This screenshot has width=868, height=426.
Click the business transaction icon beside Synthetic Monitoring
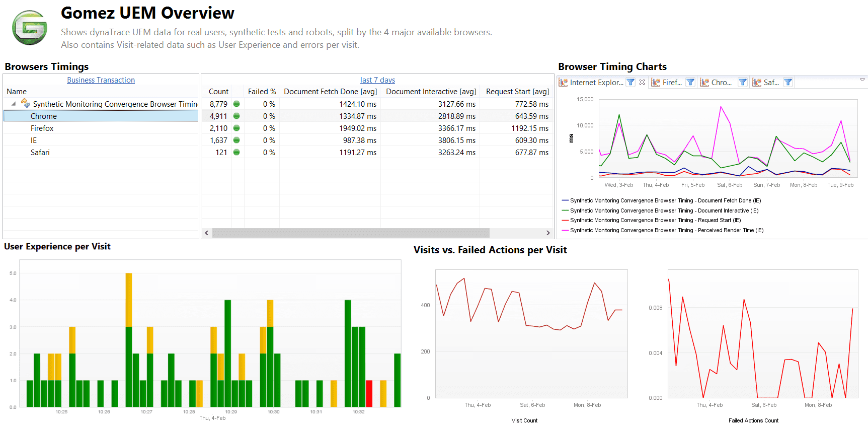click(25, 103)
